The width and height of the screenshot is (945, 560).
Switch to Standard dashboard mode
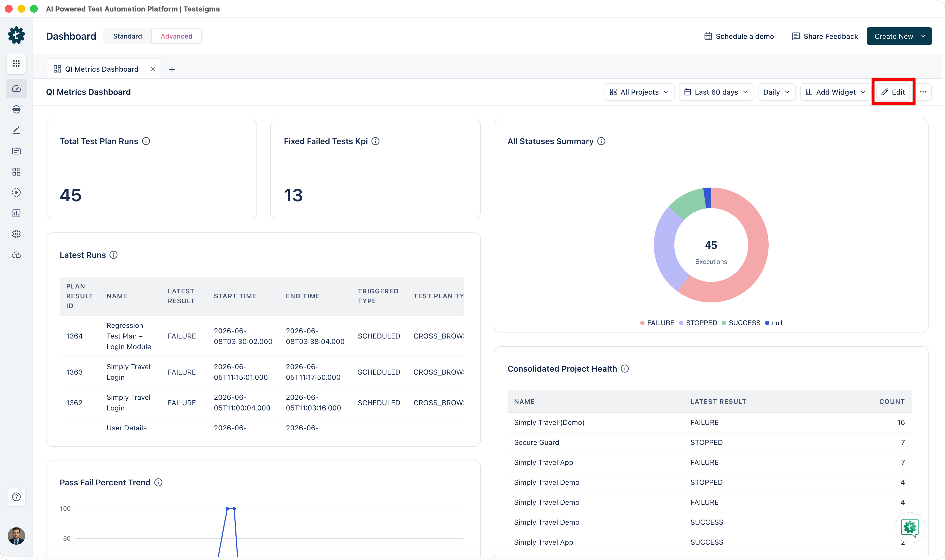click(127, 36)
